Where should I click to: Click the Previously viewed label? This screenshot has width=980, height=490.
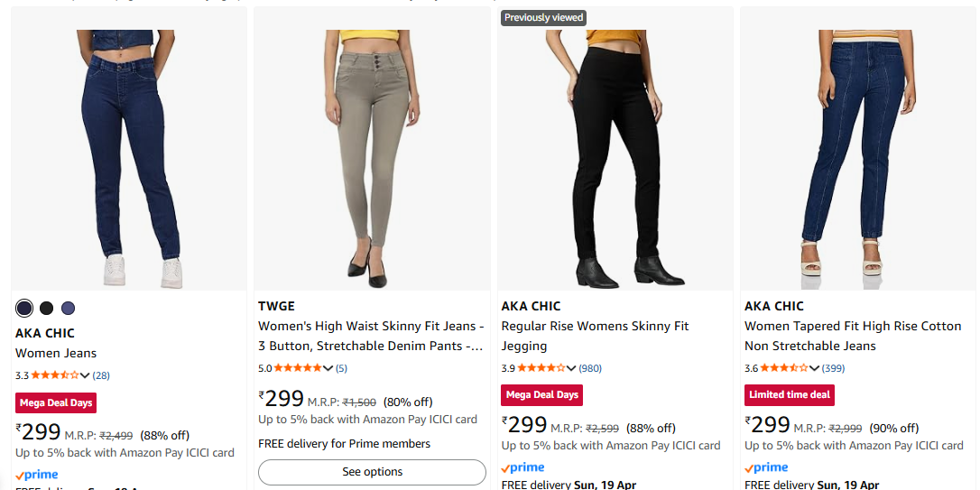pos(544,17)
